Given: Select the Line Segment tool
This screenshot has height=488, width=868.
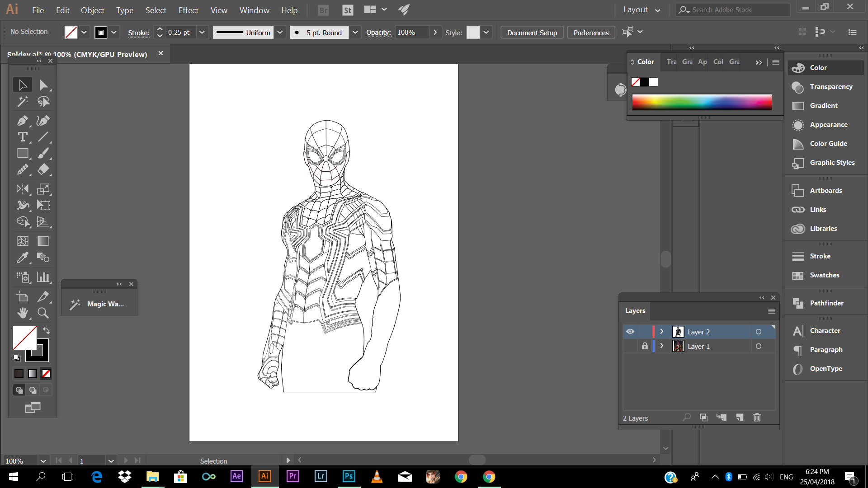Looking at the screenshot, I should 43,137.
